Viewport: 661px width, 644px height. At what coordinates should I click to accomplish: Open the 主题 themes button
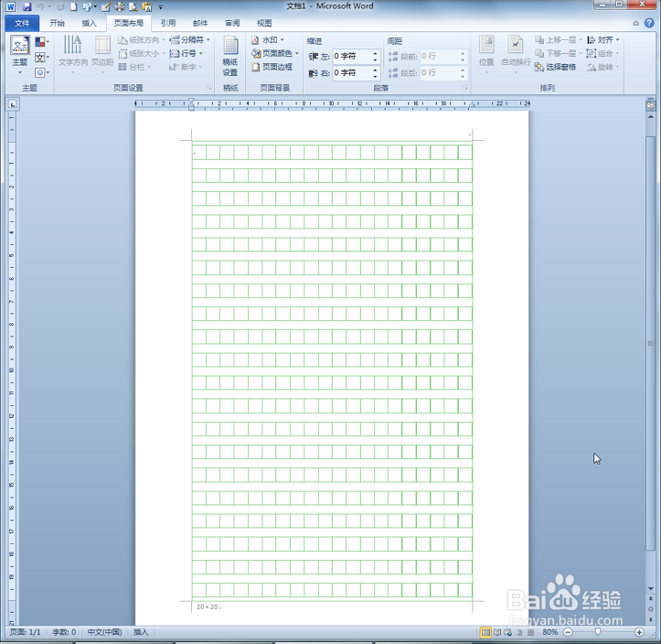point(20,55)
